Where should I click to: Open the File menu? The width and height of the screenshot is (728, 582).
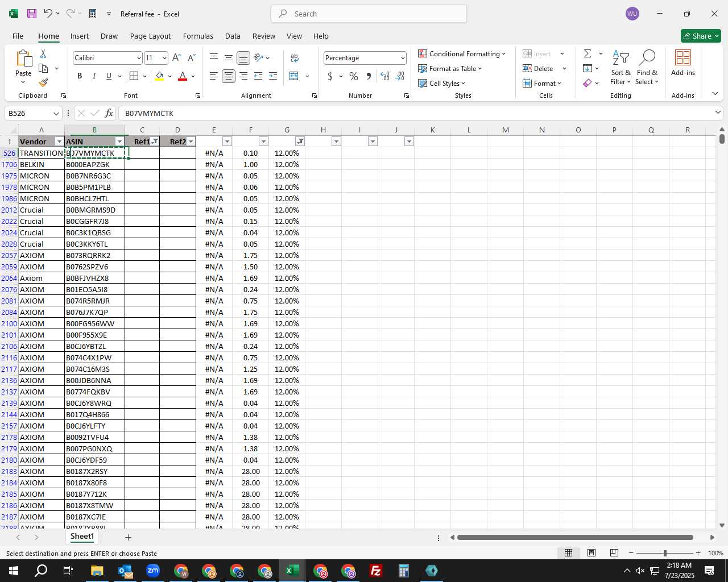point(18,36)
